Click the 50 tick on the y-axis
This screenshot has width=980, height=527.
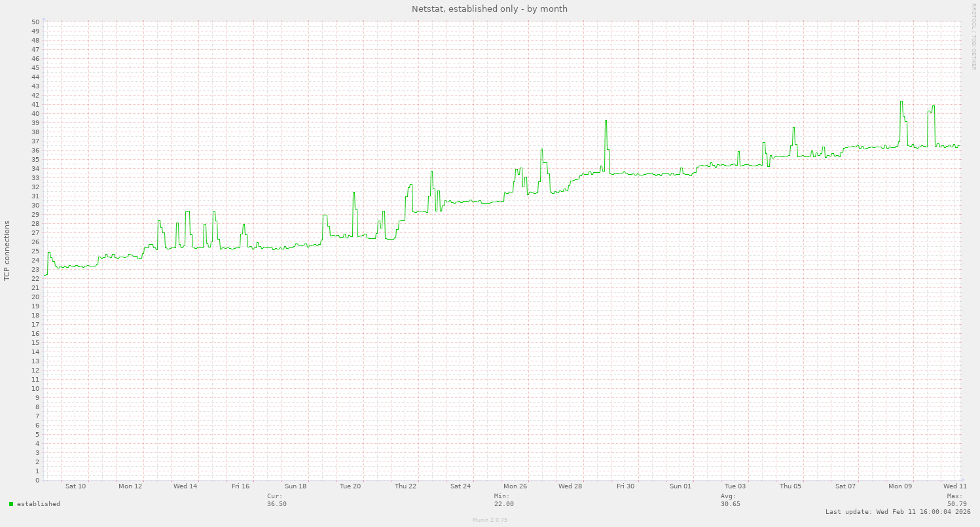click(36, 22)
